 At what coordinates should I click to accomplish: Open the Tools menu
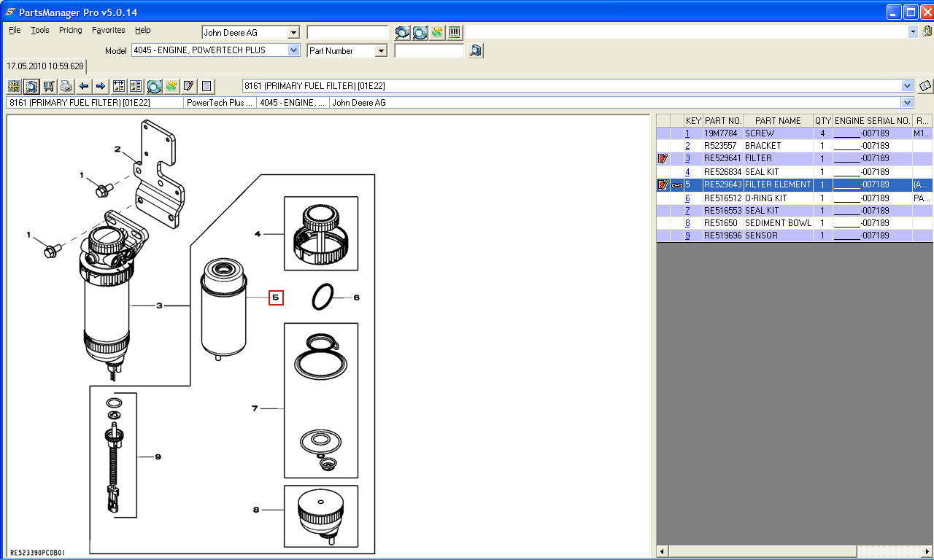coord(40,30)
